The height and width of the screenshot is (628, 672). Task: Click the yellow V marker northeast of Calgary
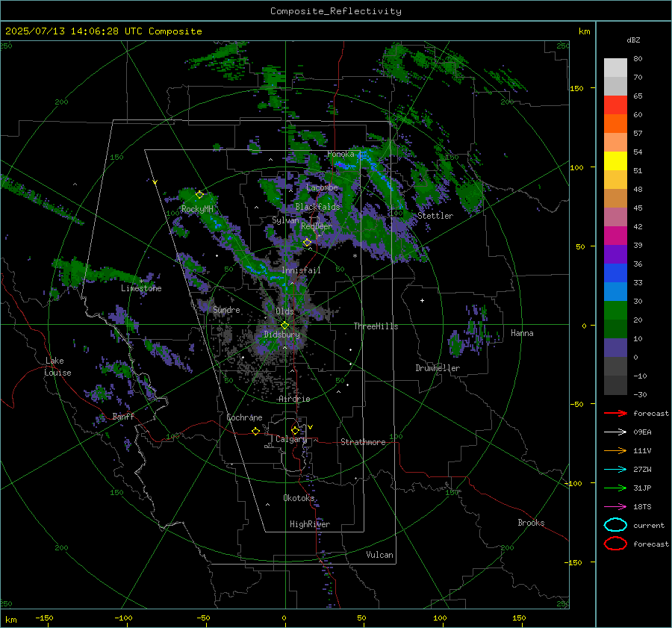[311, 427]
